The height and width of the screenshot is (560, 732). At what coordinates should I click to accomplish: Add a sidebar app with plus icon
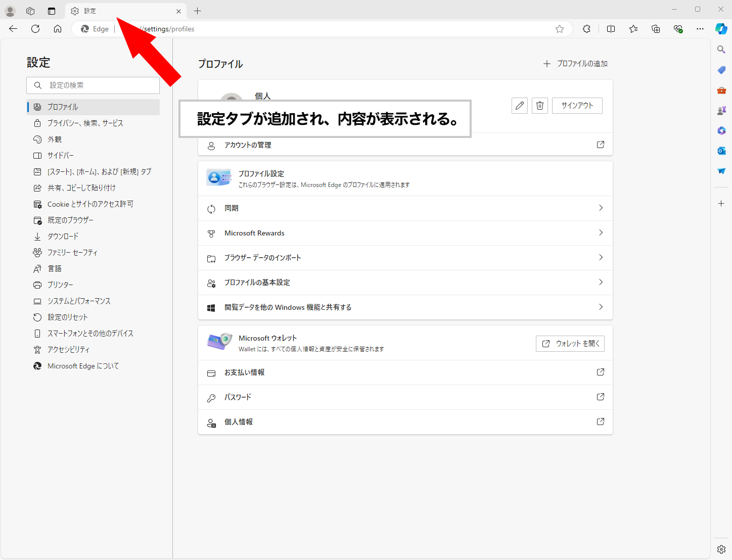pos(721,203)
